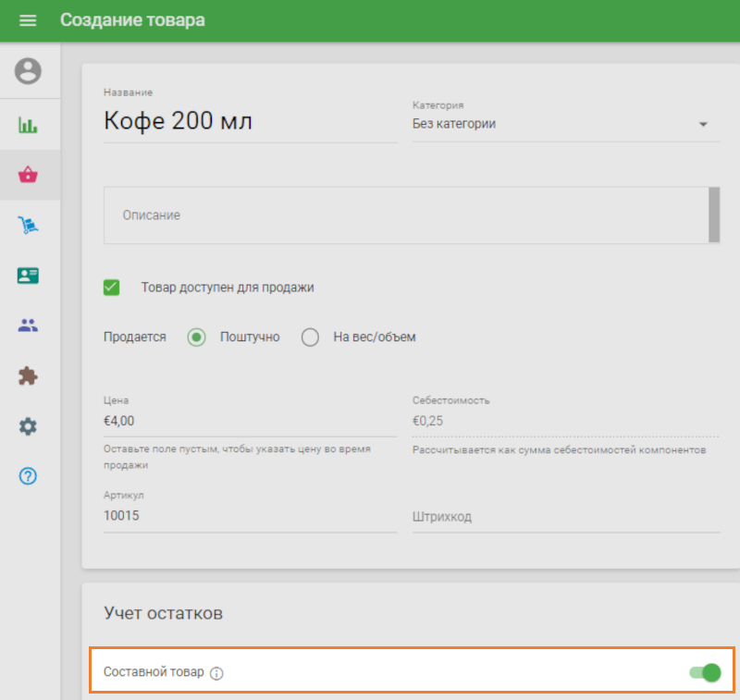Screen dimensions: 740x700
Task: Click the info icon beside Составной товар
Action: click(216, 673)
